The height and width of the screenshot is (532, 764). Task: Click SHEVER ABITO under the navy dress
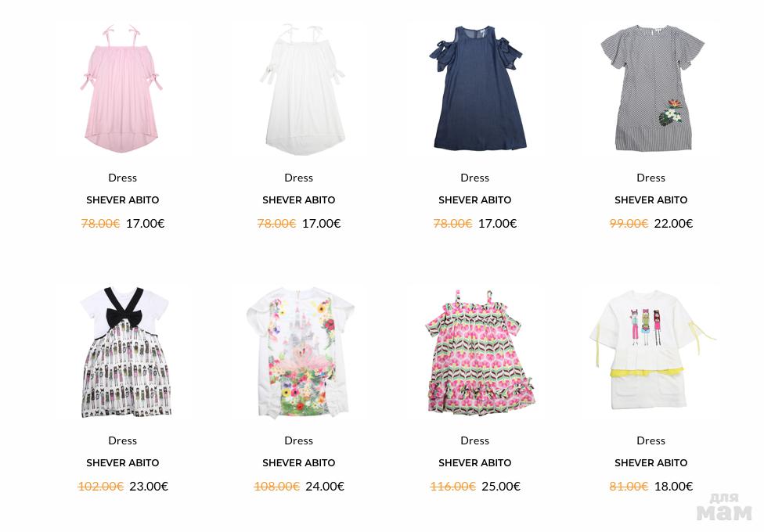pyautogui.click(x=475, y=199)
